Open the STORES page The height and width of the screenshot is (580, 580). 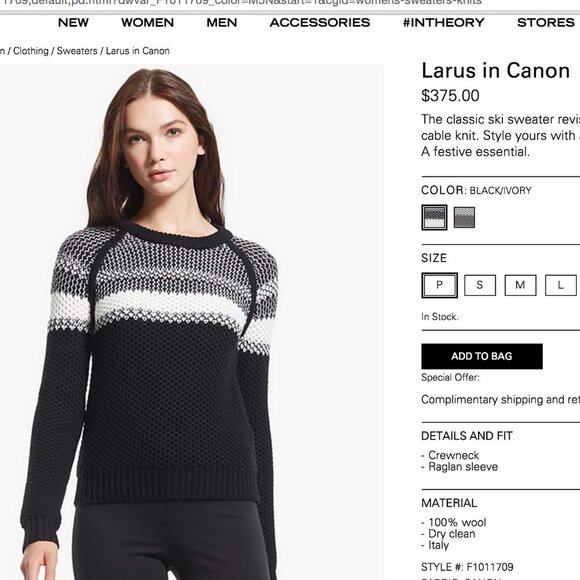[546, 23]
